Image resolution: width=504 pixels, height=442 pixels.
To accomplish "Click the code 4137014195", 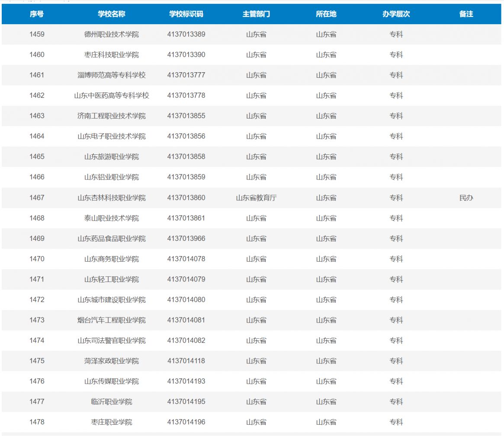I will click(186, 401).
